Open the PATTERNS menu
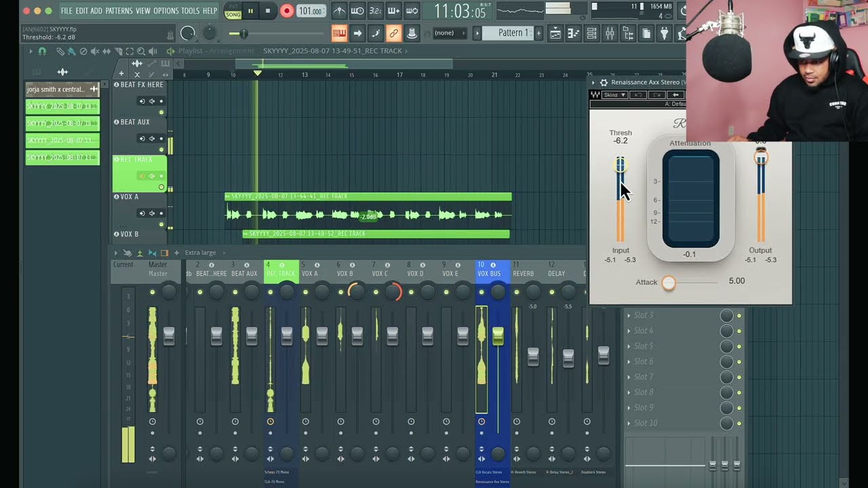Image resolution: width=868 pixels, height=488 pixels. (x=119, y=11)
